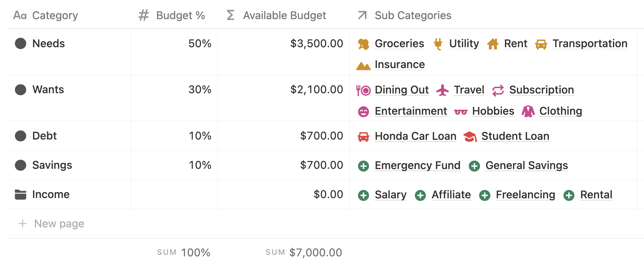Click the Honda Car Loan car icon
644x259 pixels.
pos(363,137)
